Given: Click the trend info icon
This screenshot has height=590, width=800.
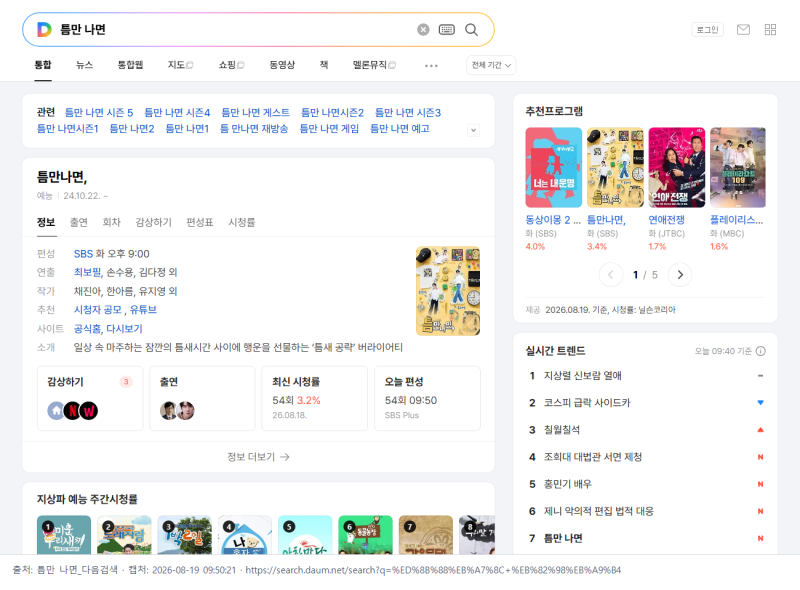Looking at the screenshot, I should pyautogui.click(x=760, y=351).
